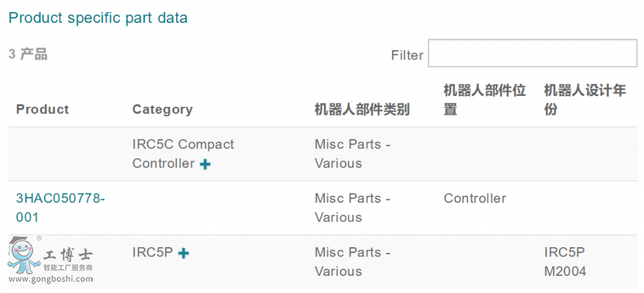Sort by the Product column header

coord(42,110)
